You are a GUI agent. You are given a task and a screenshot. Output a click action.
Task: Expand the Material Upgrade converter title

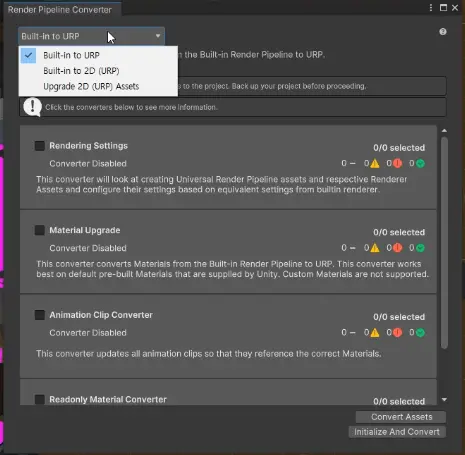[x=85, y=230]
